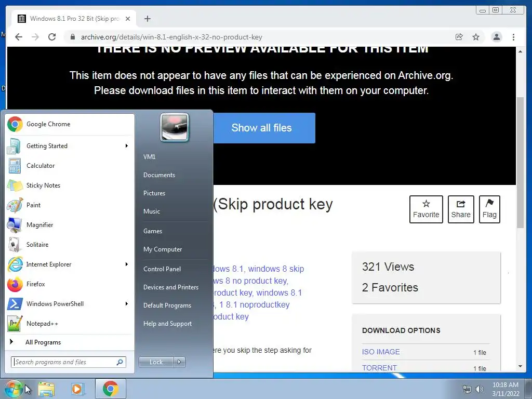Click windows 8 skip tag link
The image size is (532, 399).
276,269
